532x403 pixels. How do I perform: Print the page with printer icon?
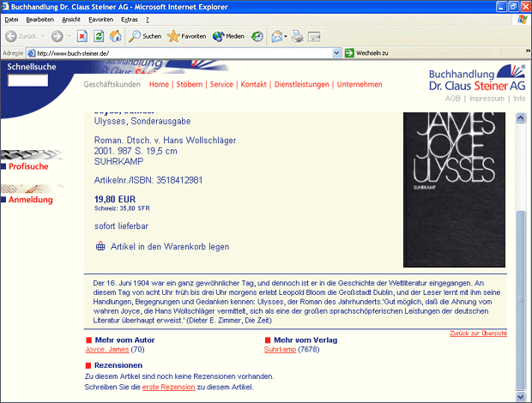click(x=298, y=36)
